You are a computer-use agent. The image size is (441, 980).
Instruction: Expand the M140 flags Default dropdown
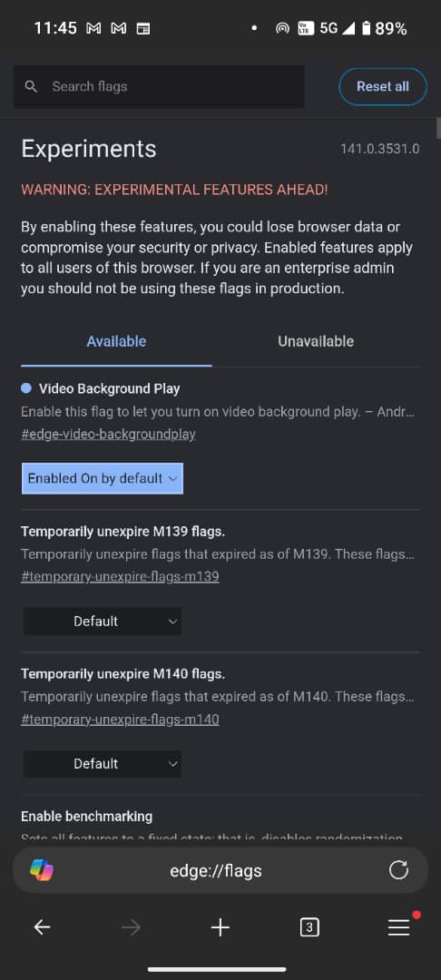103,764
